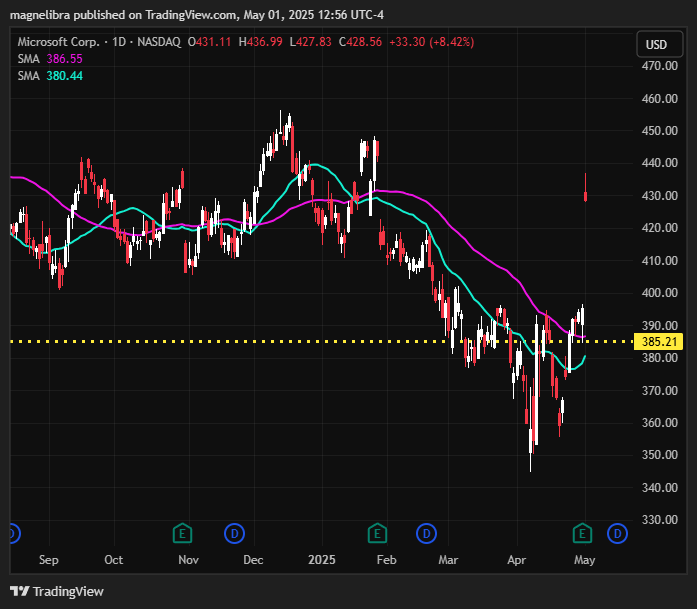This screenshot has height=609, width=697.
Task: Click the 430.00 price axis label
Action: [x=660, y=196]
